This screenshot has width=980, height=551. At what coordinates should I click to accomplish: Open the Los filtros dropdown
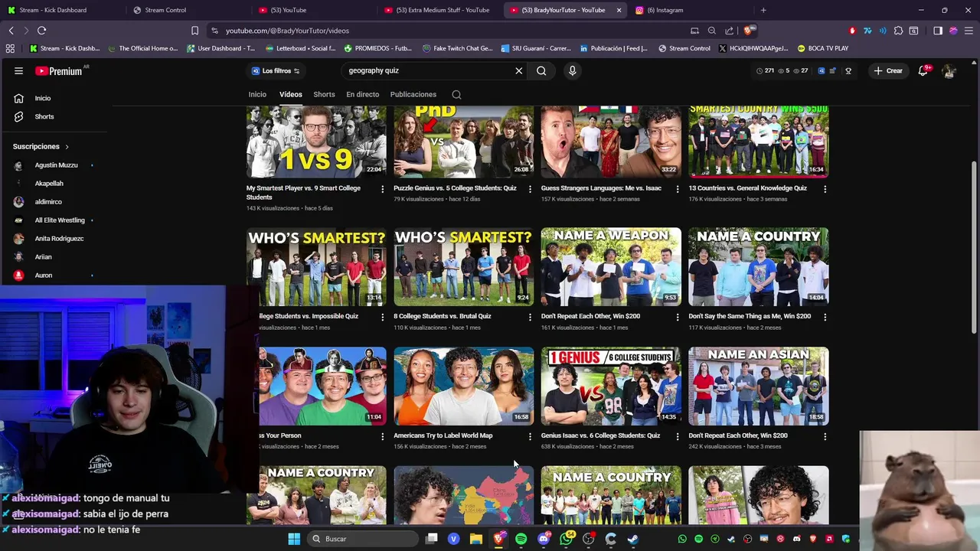[276, 70]
